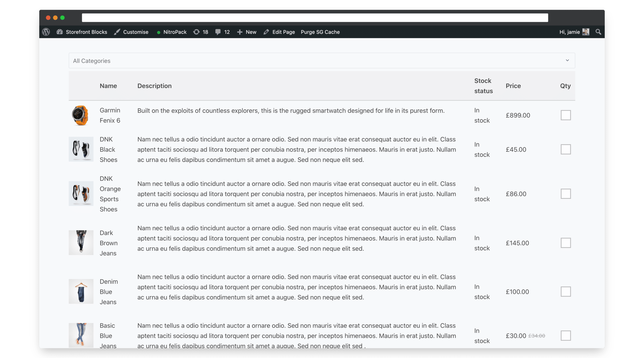
Task: Open the All Categories dropdown
Action: pos(322,61)
